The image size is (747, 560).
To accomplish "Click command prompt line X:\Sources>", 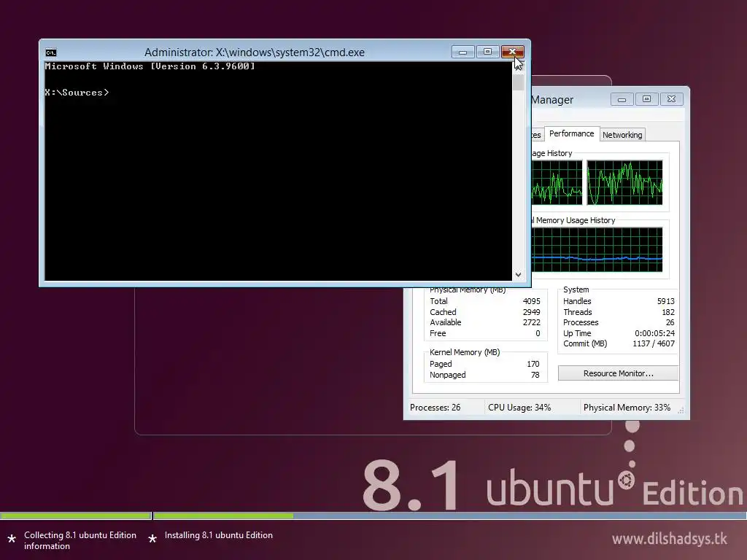I will click(77, 93).
